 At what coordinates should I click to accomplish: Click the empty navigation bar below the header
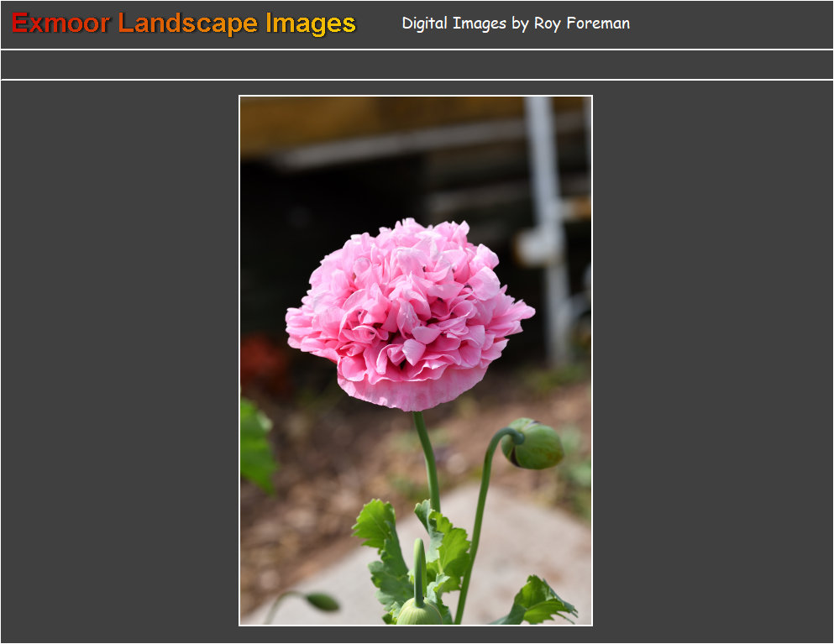417,65
